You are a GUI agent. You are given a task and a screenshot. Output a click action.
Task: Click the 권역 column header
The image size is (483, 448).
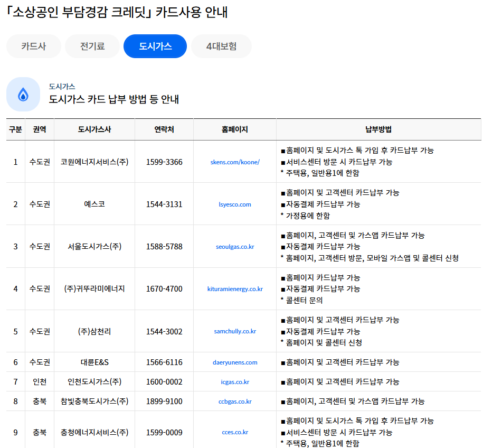pyautogui.click(x=40, y=129)
